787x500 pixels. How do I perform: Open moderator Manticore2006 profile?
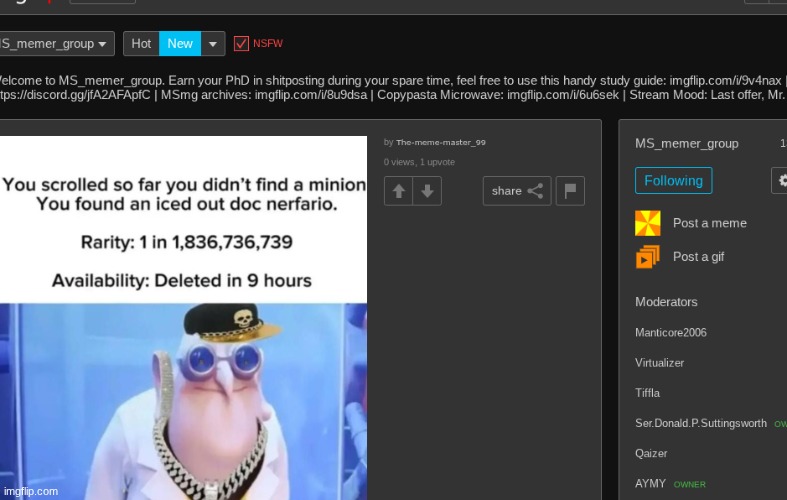point(671,332)
